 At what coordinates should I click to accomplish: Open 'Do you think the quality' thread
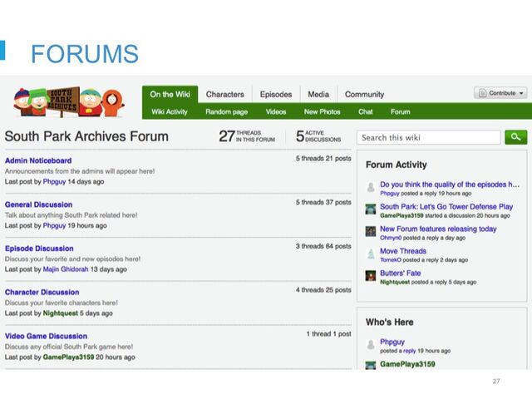(450, 185)
